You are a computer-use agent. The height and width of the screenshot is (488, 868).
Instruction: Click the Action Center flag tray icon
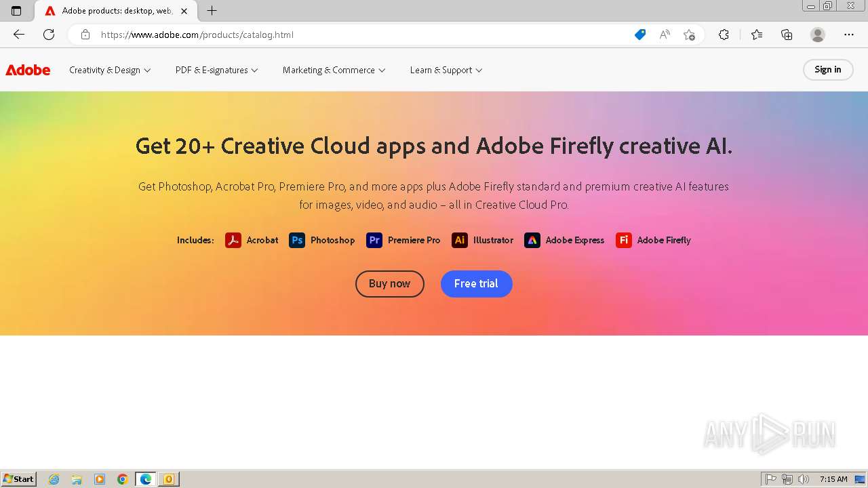click(771, 479)
